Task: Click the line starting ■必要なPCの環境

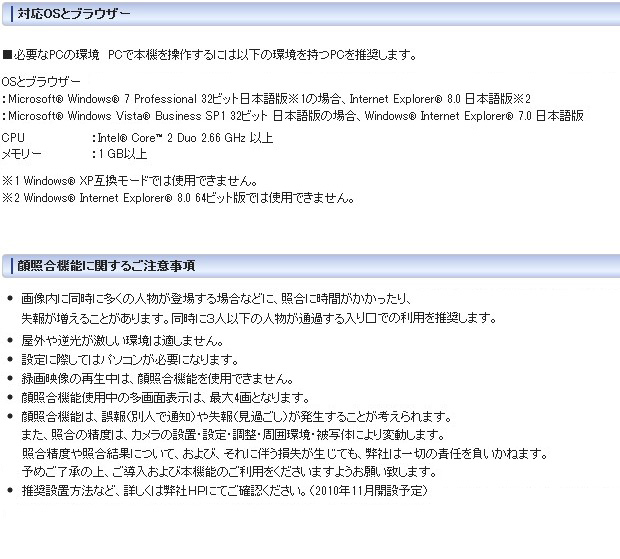Action: [209, 55]
